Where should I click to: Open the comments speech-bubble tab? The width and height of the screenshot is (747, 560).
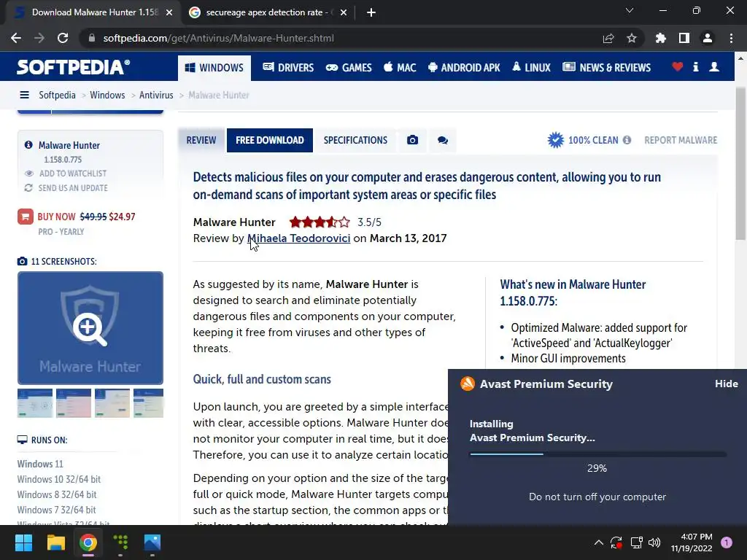pos(443,140)
